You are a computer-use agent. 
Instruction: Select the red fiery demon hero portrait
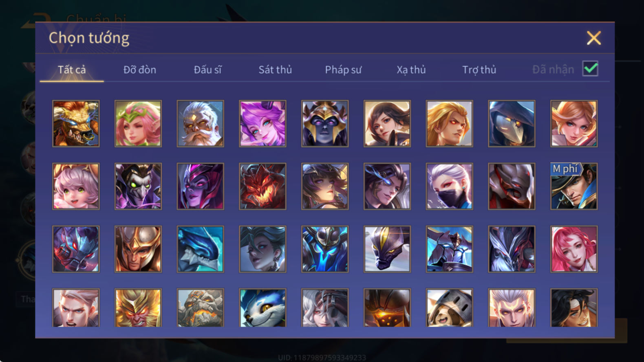262,186
